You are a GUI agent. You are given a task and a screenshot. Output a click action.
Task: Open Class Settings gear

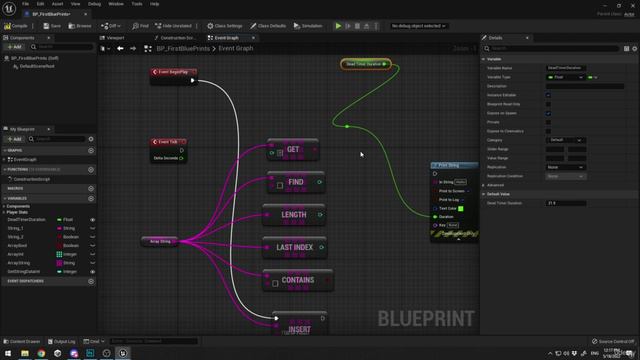click(x=224, y=26)
